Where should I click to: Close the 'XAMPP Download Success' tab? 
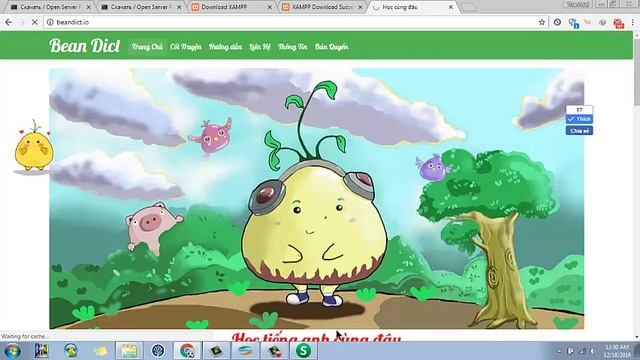(360, 7)
